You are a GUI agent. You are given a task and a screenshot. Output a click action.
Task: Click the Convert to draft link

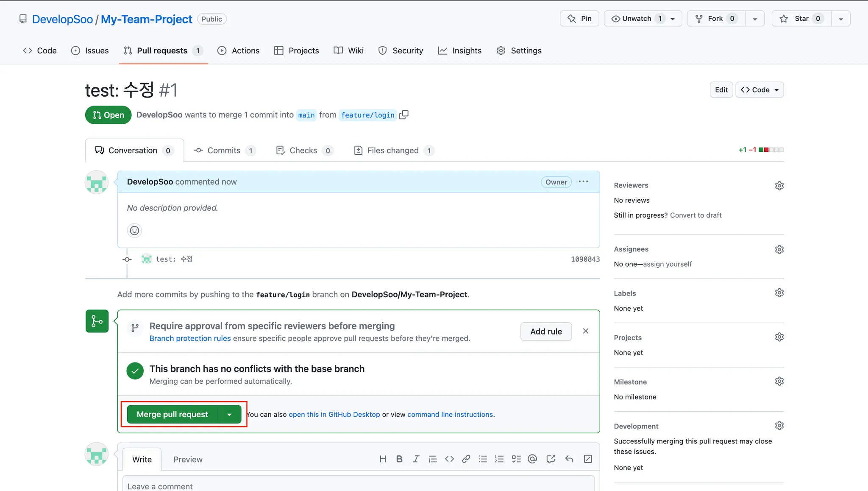pos(696,215)
